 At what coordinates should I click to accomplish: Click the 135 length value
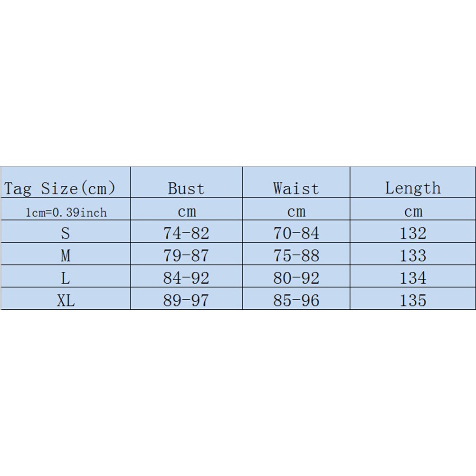point(413,300)
